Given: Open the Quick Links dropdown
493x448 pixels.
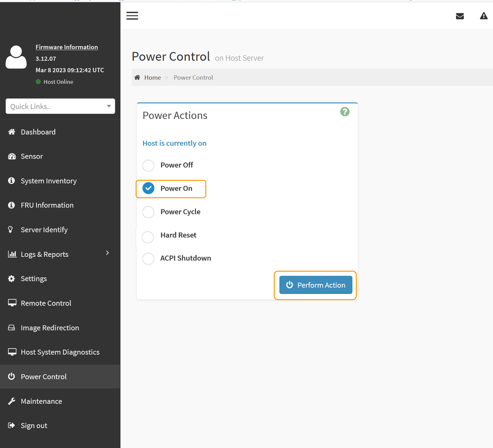Looking at the screenshot, I should (x=60, y=106).
